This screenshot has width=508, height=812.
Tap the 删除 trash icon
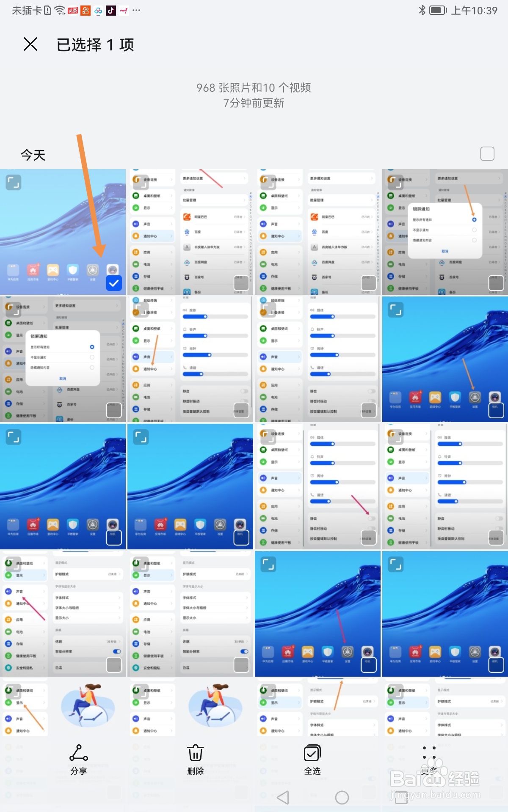point(196,753)
